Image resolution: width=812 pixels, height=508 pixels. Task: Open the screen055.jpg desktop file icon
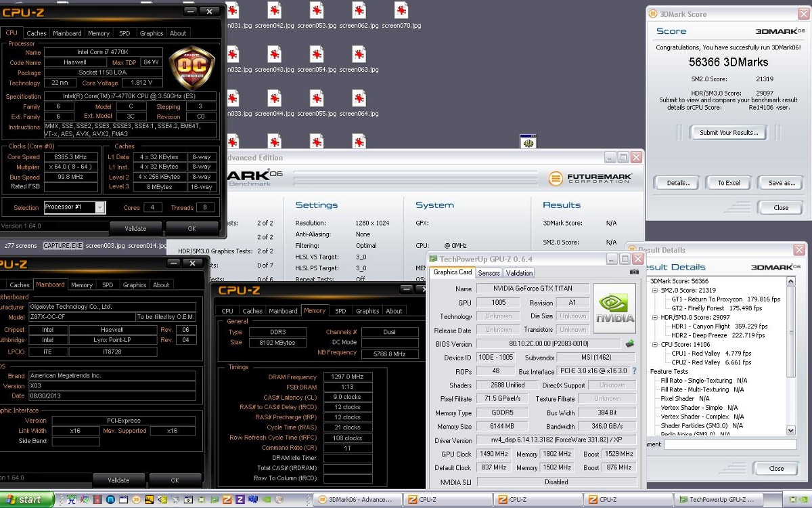317,98
